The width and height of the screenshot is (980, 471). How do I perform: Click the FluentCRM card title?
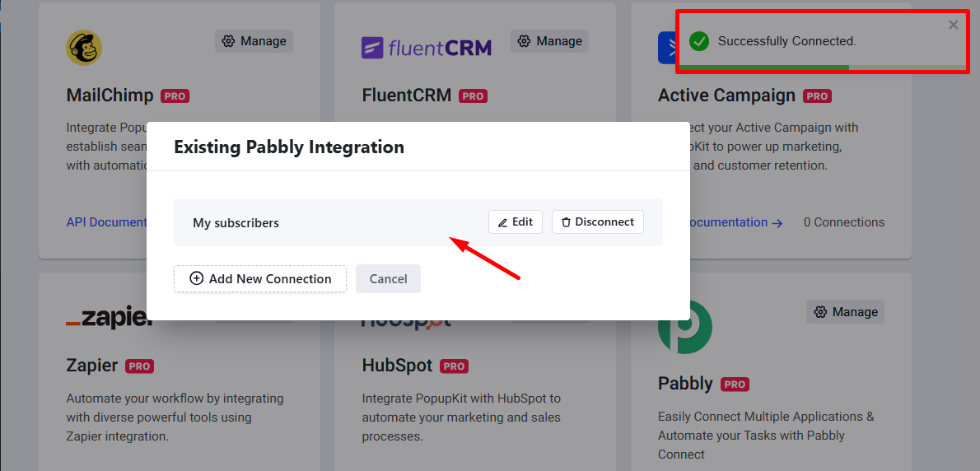[406, 96]
